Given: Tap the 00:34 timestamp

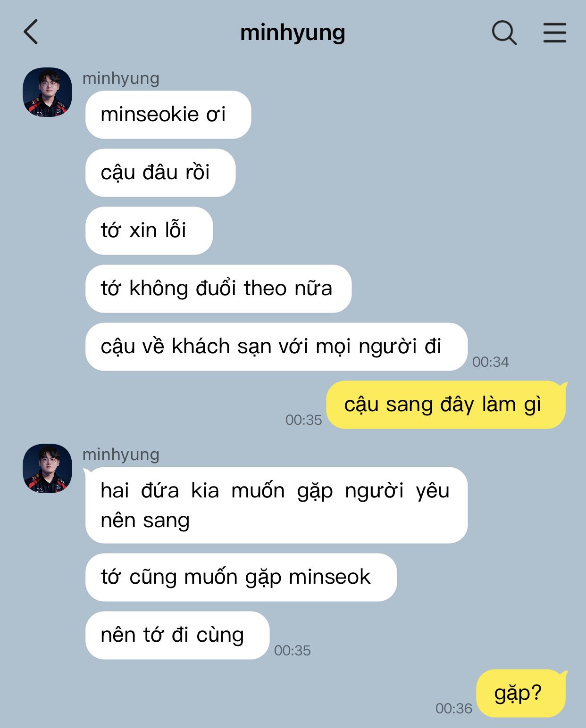Looking at the screenshot, I should click(x=491, y=362).
